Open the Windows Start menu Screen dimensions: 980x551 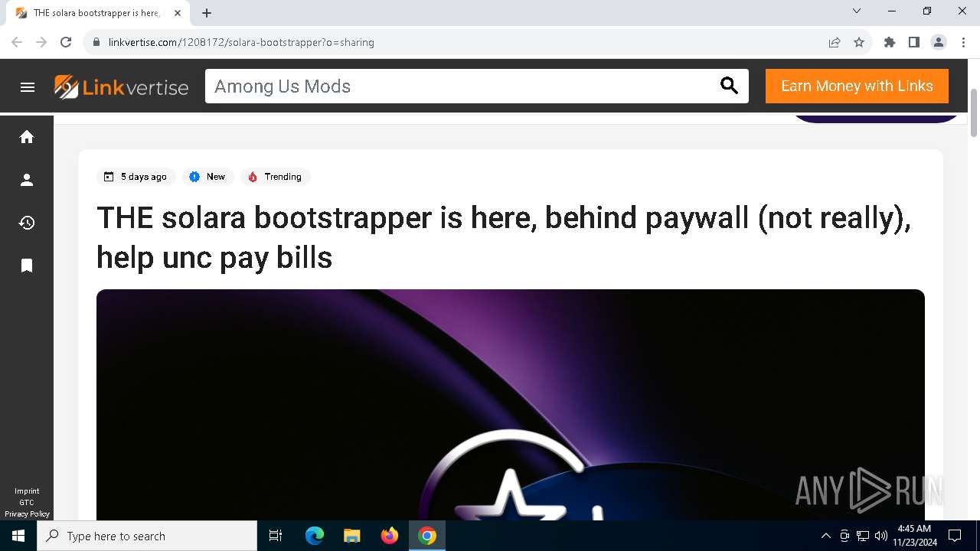coord(18,536)
